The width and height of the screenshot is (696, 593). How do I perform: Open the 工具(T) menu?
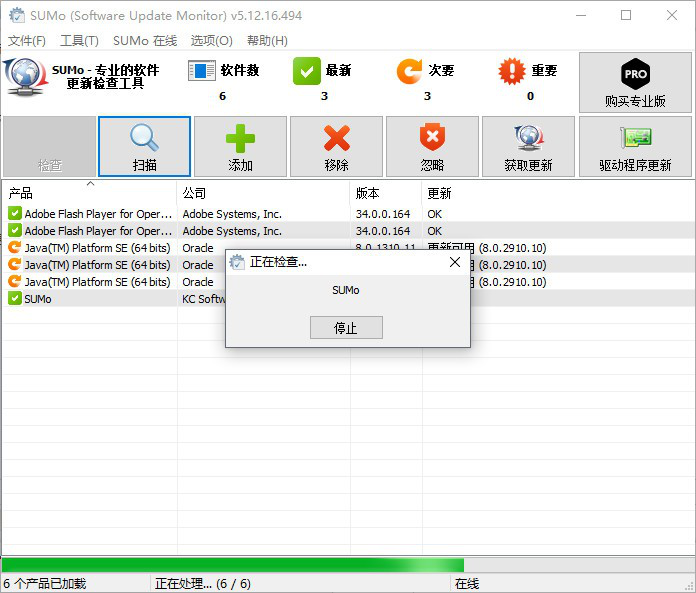(79, 41)
